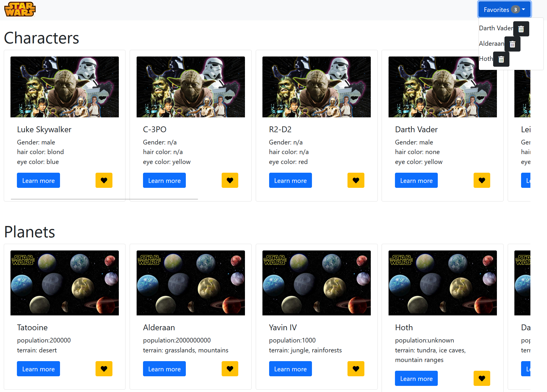Screen dimensions: 547x392
Task: Toggle Alderaan heart favorite button
Action: [230, 369]
